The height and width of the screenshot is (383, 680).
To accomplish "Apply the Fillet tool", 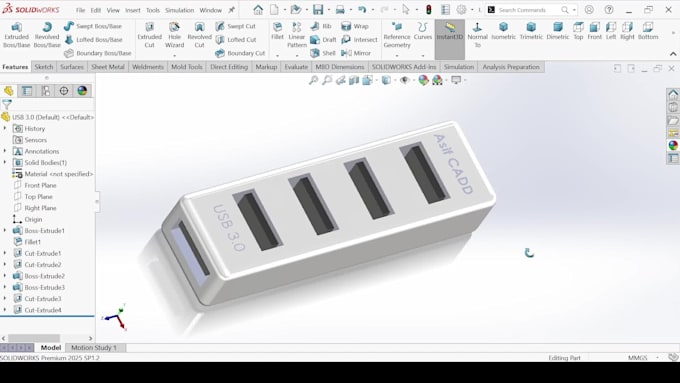I will pyautogui.click(x=277, y=31).
